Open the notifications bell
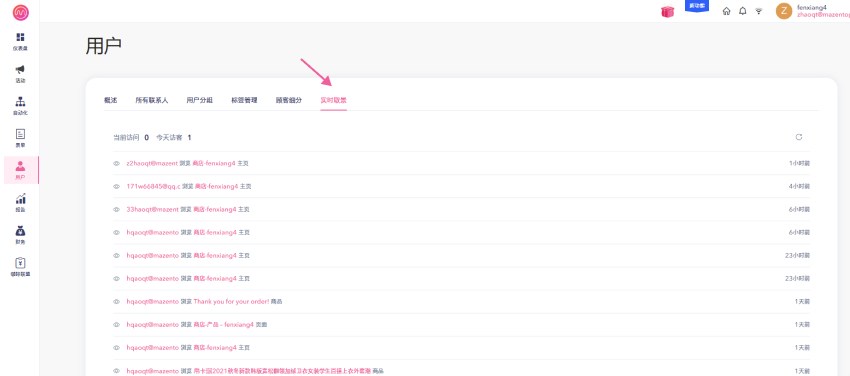The height and width of the screenshot is (376, 850). point(743,11)
